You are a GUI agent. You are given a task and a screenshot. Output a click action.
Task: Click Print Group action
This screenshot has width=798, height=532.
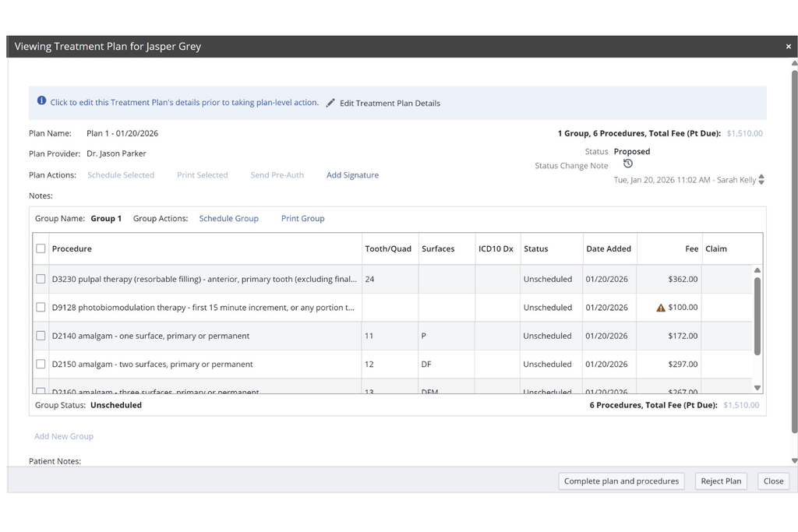pyautogui.click(x=303, y=218)
